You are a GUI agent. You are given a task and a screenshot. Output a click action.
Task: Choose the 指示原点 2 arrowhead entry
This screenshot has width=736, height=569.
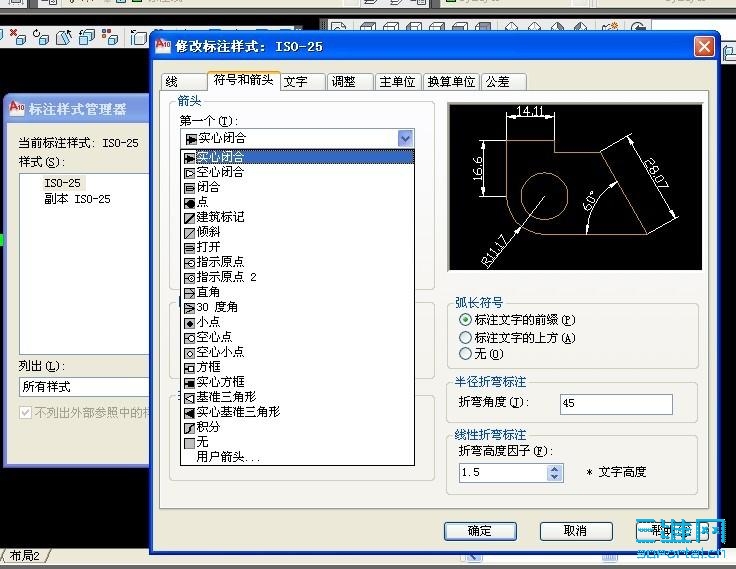click(297, 277)
